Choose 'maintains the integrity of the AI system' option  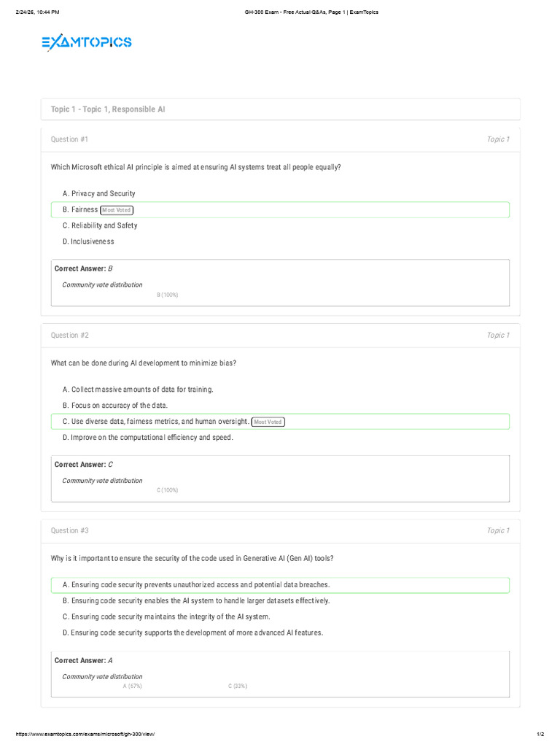pos(166,616)
